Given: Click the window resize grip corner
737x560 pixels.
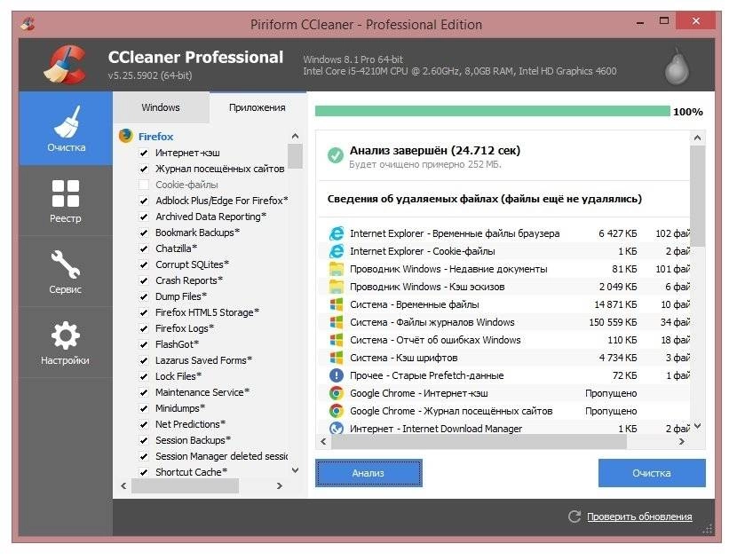Looking at the screenshot, I should [x=708, y=529].
